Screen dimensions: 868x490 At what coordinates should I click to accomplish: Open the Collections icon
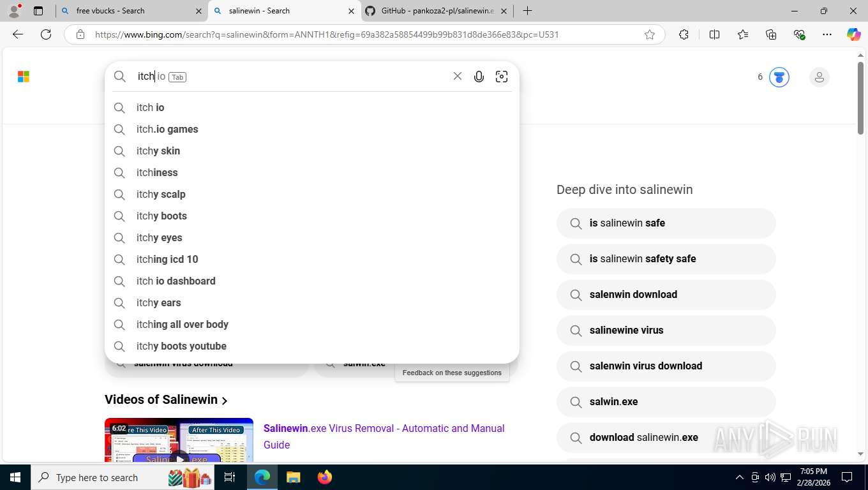[x=771, y=34]
